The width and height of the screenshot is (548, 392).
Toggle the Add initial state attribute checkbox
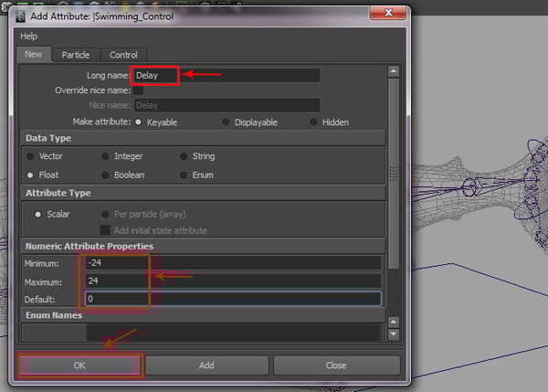[105, 230]
